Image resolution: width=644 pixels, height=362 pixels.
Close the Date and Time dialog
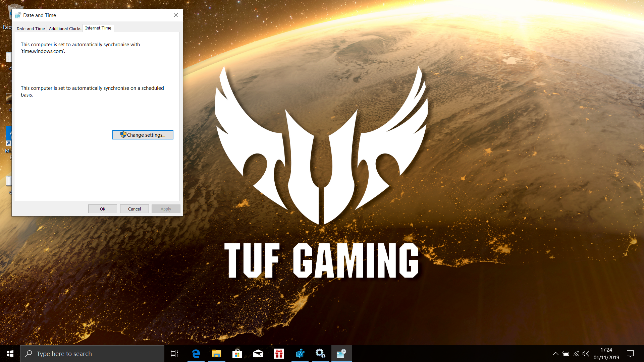(x=176, y=15)
